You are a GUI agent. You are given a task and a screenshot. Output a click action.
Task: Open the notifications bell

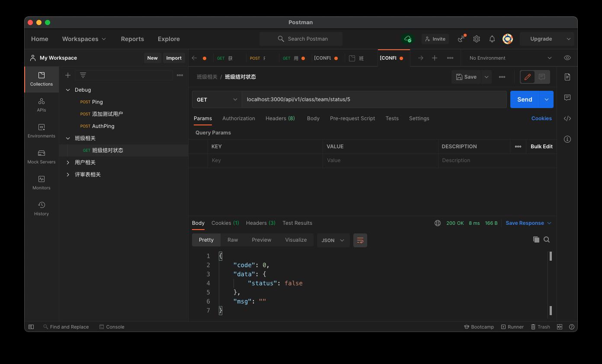(492, 39)
